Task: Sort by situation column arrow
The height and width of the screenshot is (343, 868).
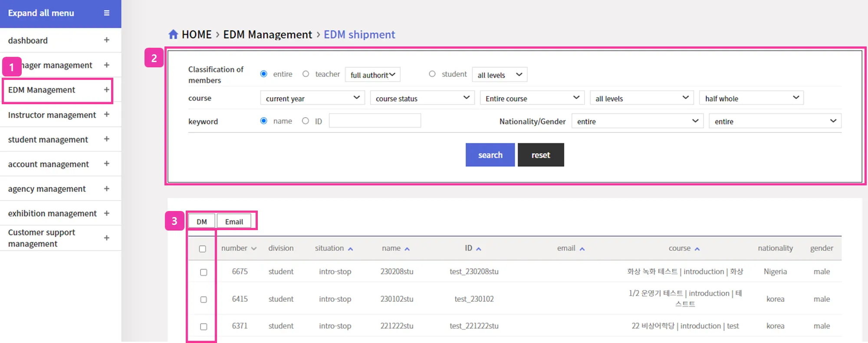Action: coord(350,249)
